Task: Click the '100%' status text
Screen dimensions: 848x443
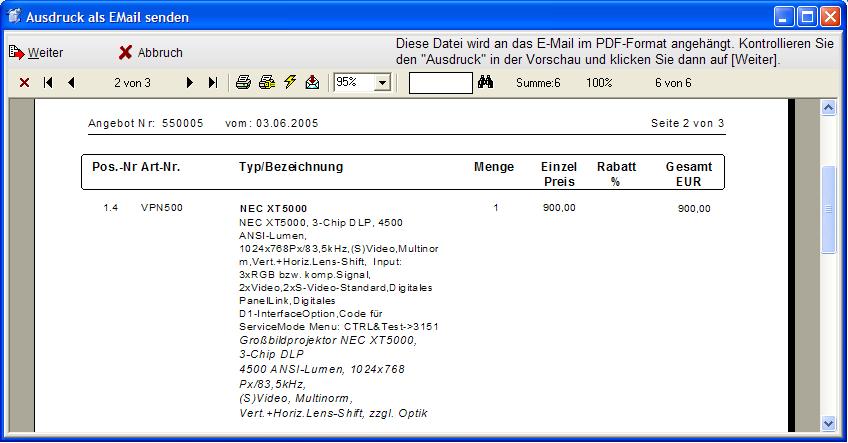Action: [x=599, y=83]
